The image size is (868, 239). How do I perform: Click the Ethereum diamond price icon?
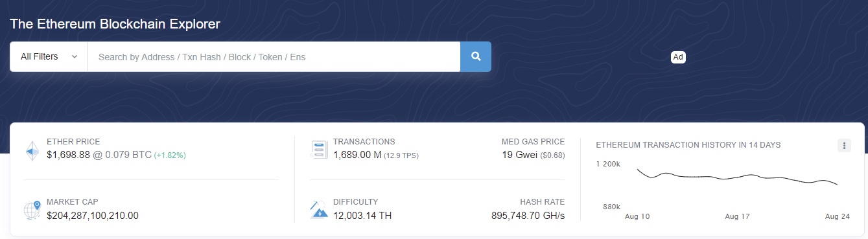(32, 150)
